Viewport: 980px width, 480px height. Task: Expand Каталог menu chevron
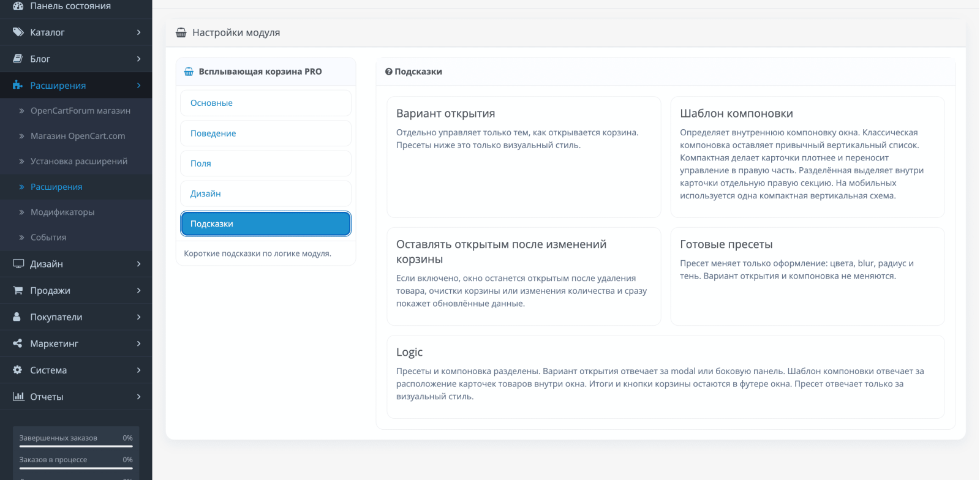pyautogui.click(x=139, y=32)
